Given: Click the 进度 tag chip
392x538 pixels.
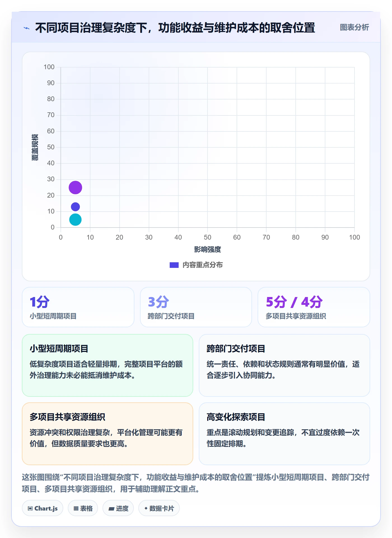Looking at the screenshot, I should 118,508.
